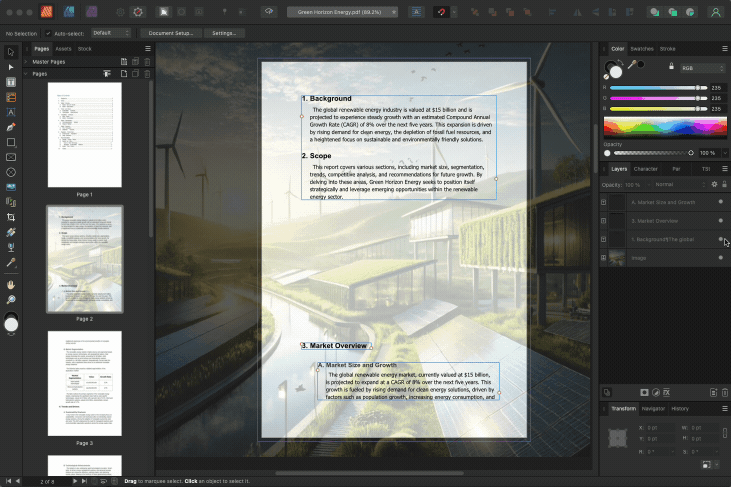
Task: Open the opacity percentage dropdown in Color panel
Action: point(725,153)
